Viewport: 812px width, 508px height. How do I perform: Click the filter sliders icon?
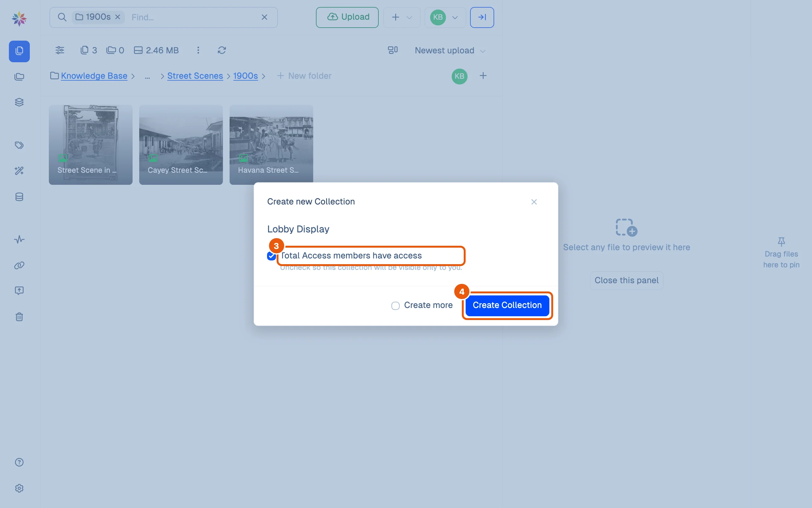tap(60, 50)
